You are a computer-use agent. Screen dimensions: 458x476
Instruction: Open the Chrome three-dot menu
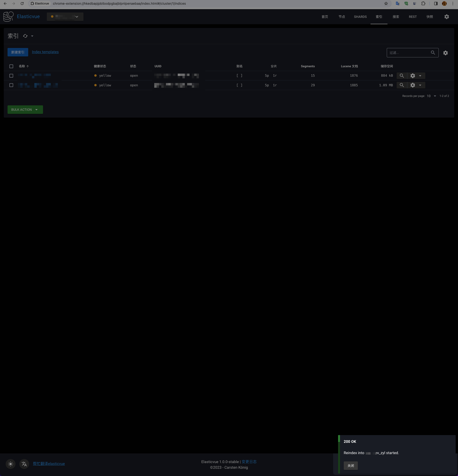pos(453,4)
